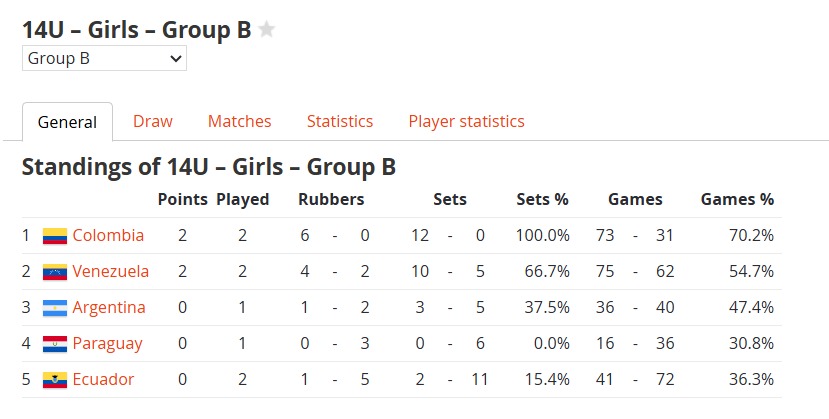
Task: Click the Venezuela flag icon
Action: (x=55, y=272)
